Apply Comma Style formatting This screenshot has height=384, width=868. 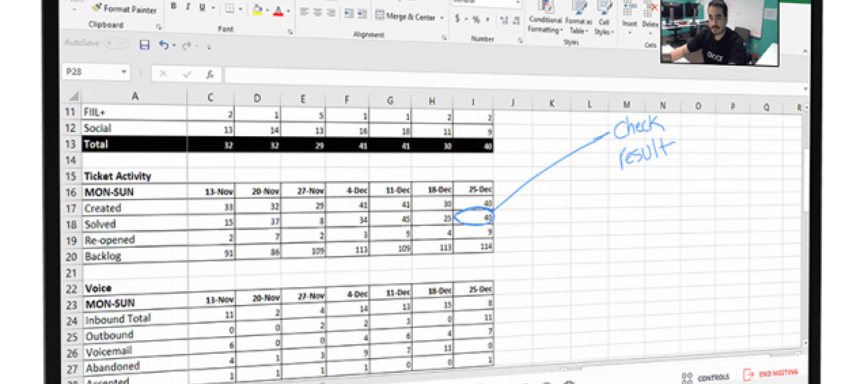point(487,20)
